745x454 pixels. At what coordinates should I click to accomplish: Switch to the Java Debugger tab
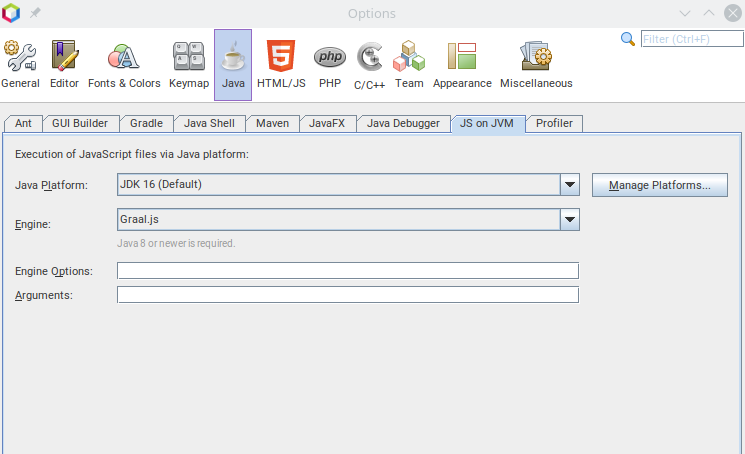pyautogui.click(x=402, y=123)
